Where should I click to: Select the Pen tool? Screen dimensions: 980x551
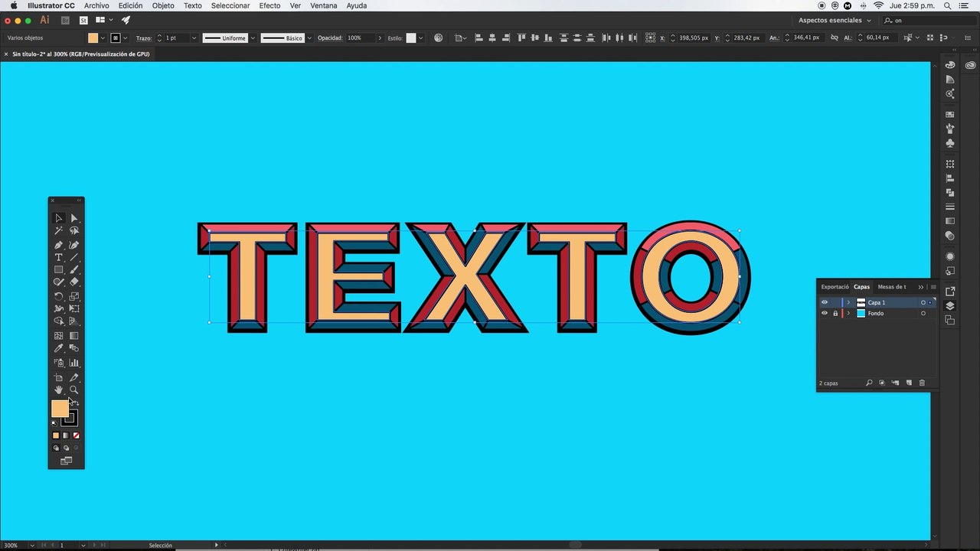pos(58,245)
